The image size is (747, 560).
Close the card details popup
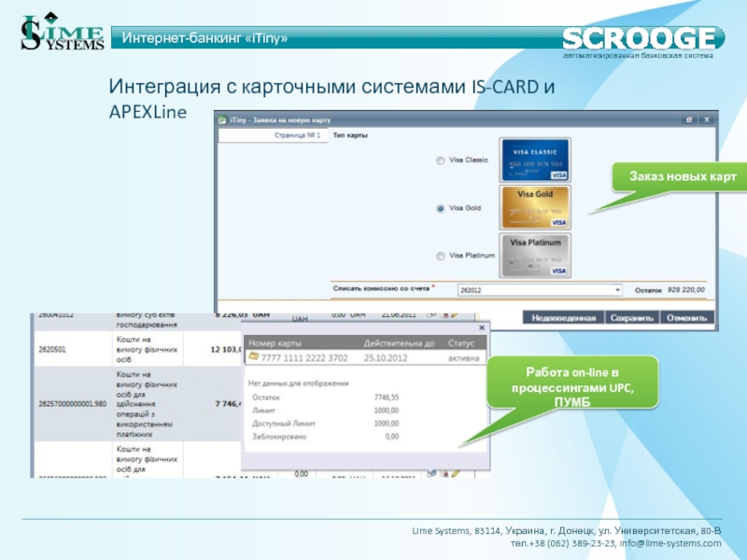coord(482,328)
